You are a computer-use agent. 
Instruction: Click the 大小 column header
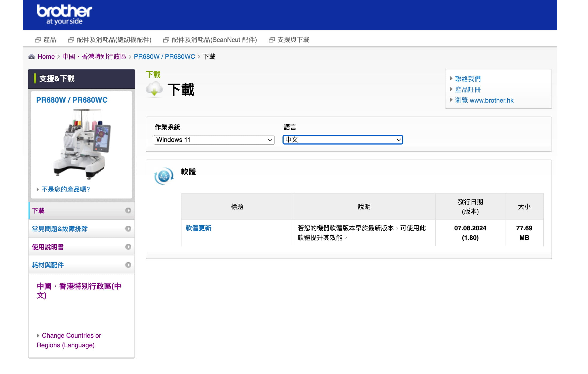point(524,207)
